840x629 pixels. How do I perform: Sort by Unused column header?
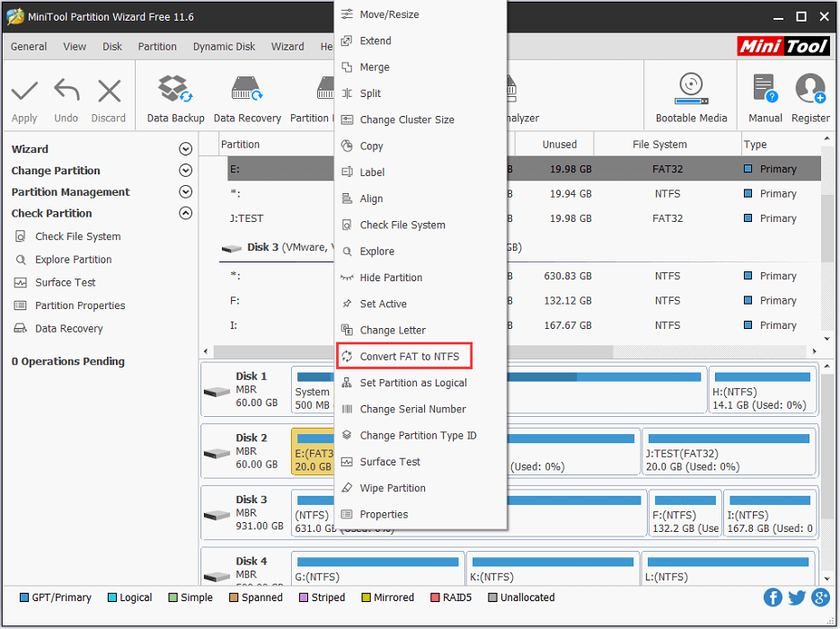pyautogui.click(x=554, y=144)
